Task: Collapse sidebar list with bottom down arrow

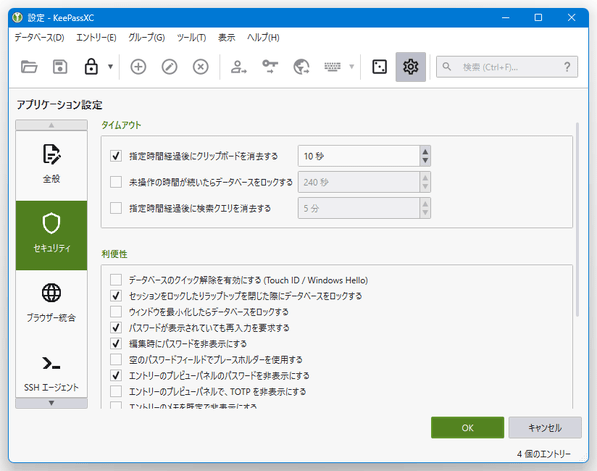Action: (51, 403)
